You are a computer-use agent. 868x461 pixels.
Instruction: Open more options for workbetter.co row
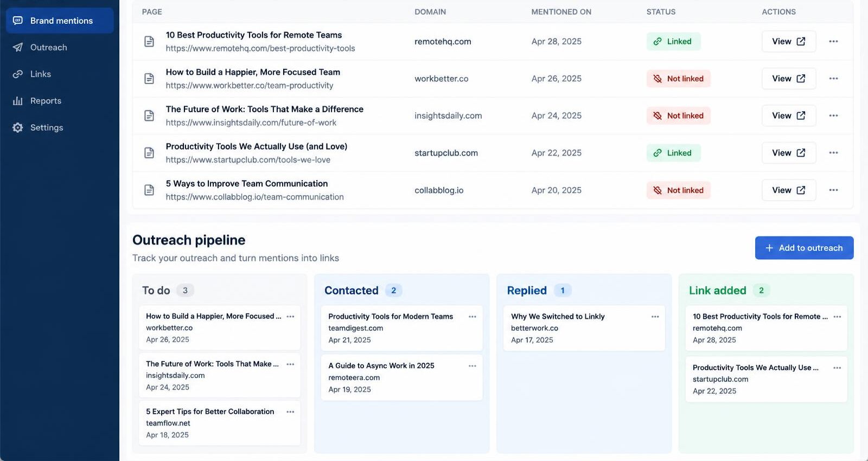pos(833,79)
